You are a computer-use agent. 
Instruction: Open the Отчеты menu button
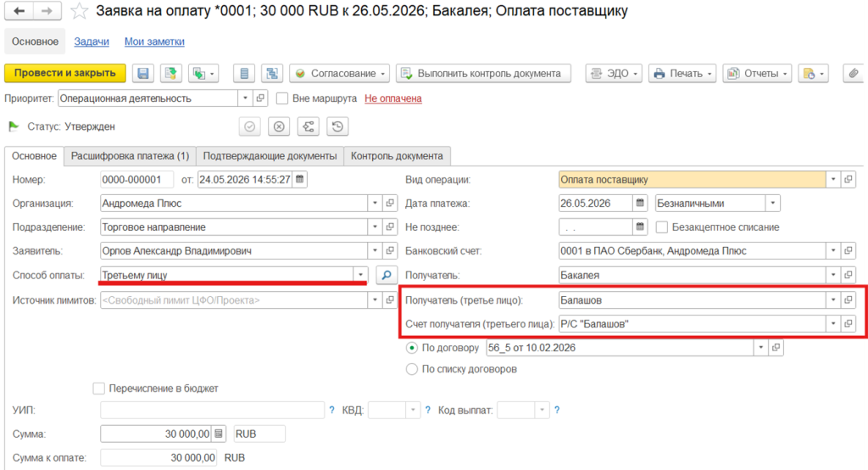[757, 73]
